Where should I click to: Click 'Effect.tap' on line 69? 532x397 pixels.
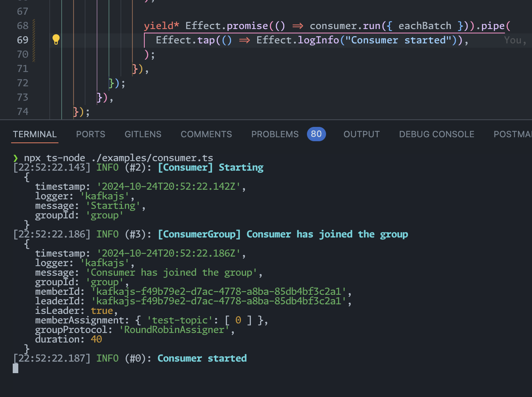(185, 40)
